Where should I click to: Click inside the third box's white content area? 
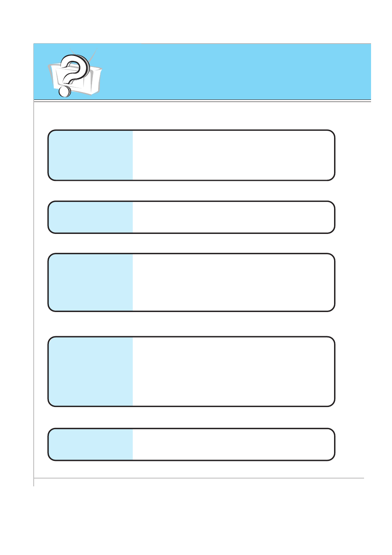tap(233, 282)
